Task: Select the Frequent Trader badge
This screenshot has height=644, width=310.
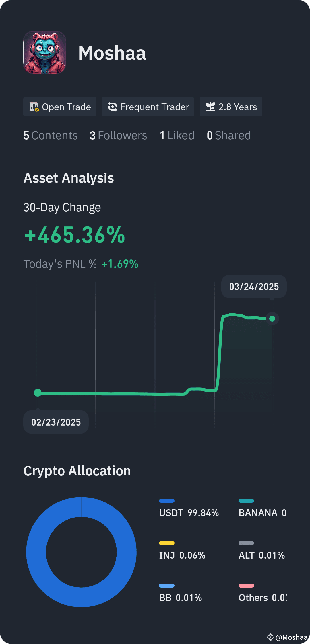Action: (148, 107)
